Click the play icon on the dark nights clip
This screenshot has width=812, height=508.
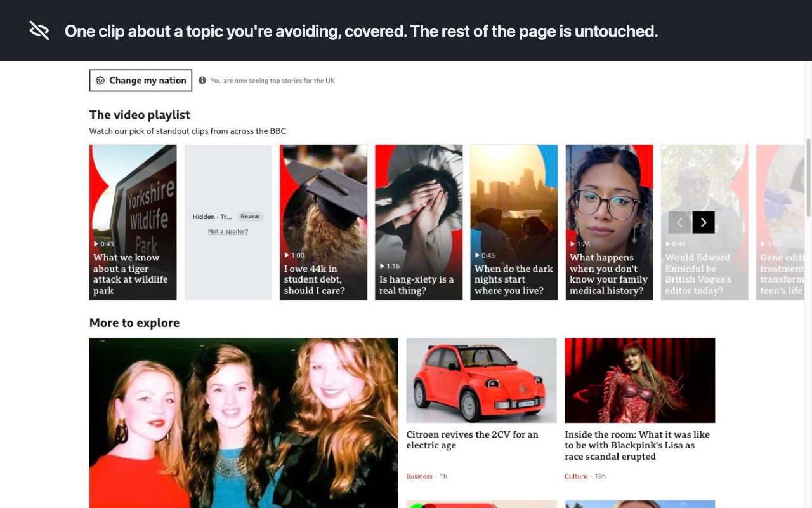(476, 255)
